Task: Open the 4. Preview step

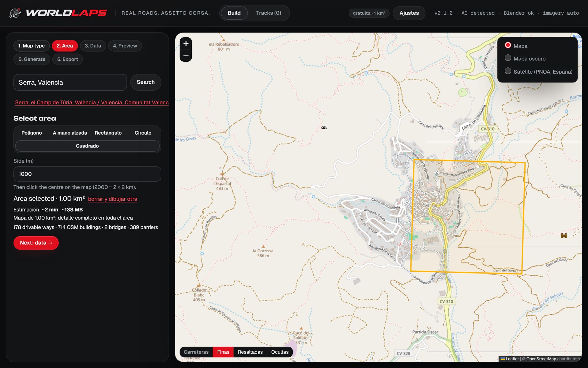Action: point(125,46)
